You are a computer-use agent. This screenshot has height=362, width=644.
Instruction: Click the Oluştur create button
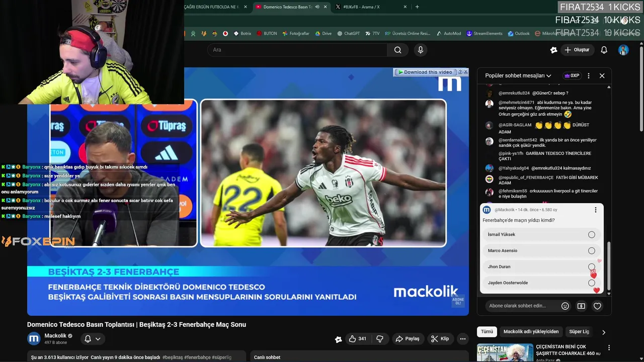(577, 50)
